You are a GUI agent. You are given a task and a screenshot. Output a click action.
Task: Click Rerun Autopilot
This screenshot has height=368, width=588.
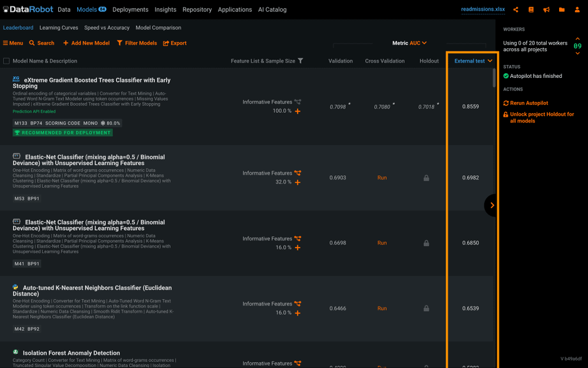point(526,103)
